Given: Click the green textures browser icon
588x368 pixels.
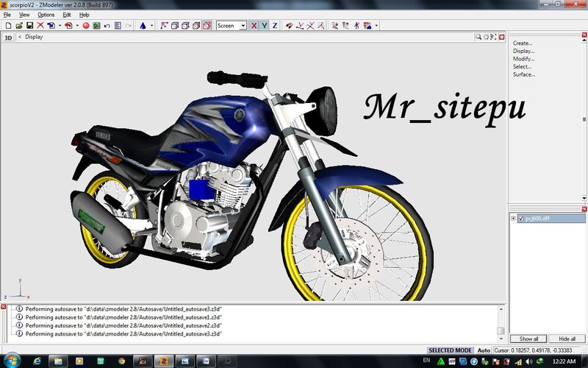Looking at the screenshot, I should pos(96,26).
